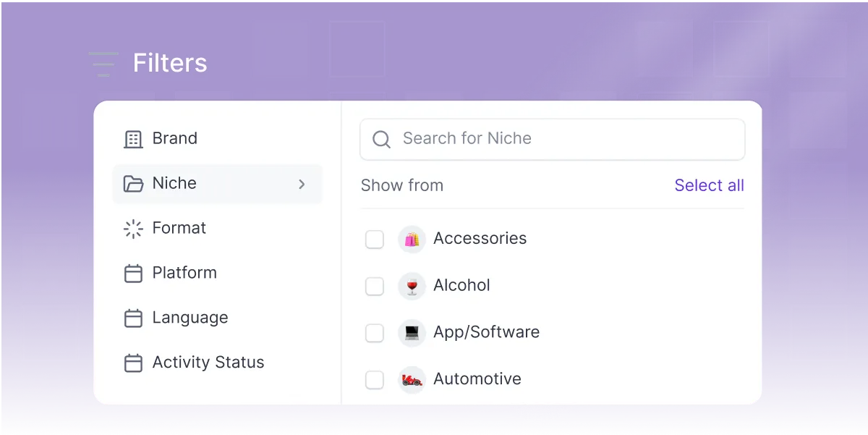Click the Accessories shopping bags emoji icon
Image resolution: width=868 pixels, height=435 pixels.
pyautogui.click(x=412, y=239)
